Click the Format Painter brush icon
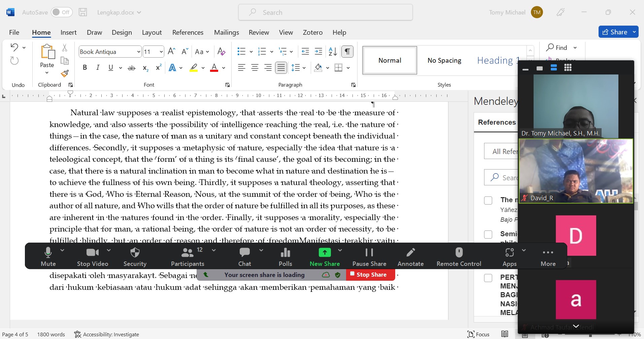The height and width of the screenshot is (339, 644). [x=65, y=73]
